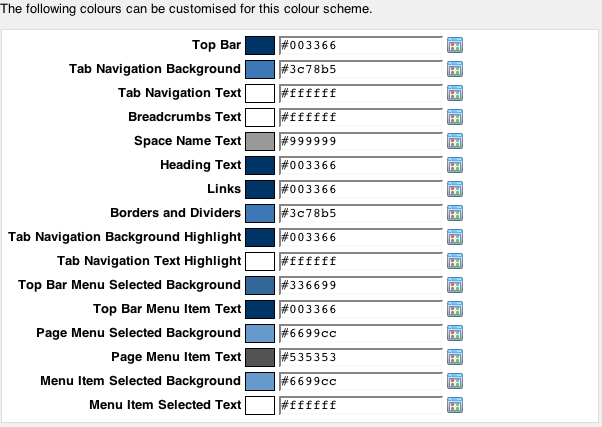Image resolution: width=602 pixels, height=427 pixels.
Task: Click the Page Menu Selected Background swatch
Action: pos(260,333)
